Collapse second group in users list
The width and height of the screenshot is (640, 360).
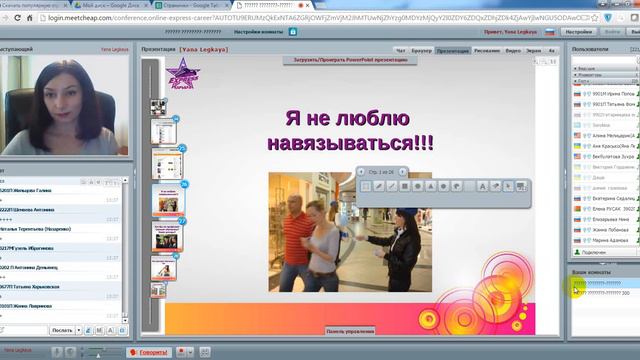pos(576,75)
